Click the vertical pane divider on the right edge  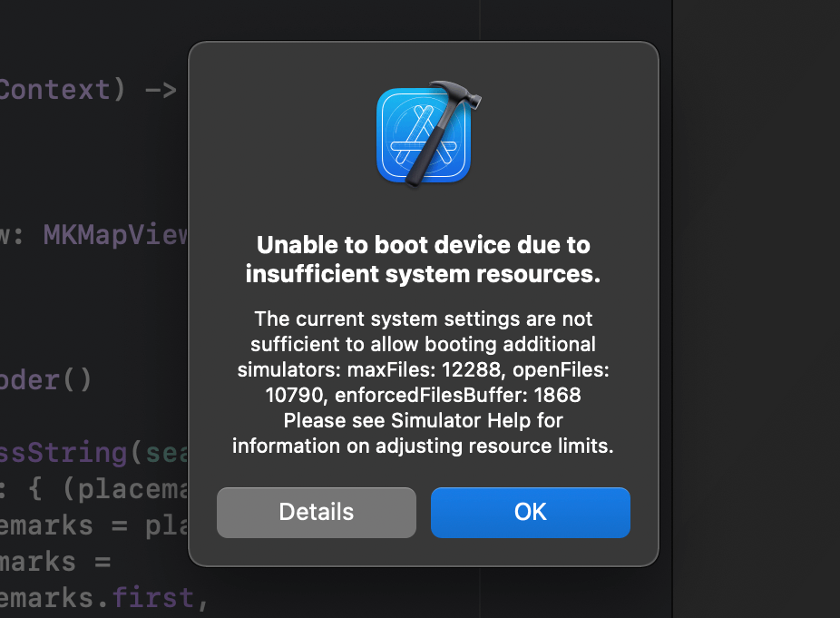(673, 309)
